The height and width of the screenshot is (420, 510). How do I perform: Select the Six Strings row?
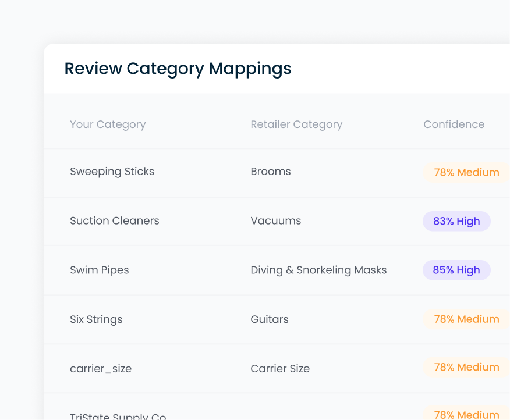tap(95, 319)
